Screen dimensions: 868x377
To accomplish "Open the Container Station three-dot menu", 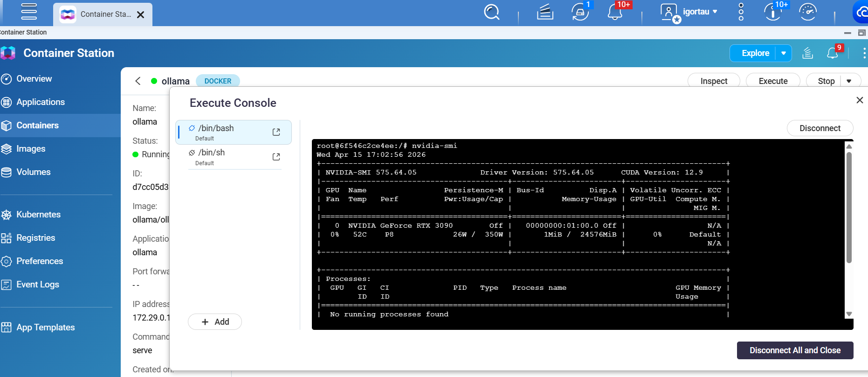I will tap(864, 53).
